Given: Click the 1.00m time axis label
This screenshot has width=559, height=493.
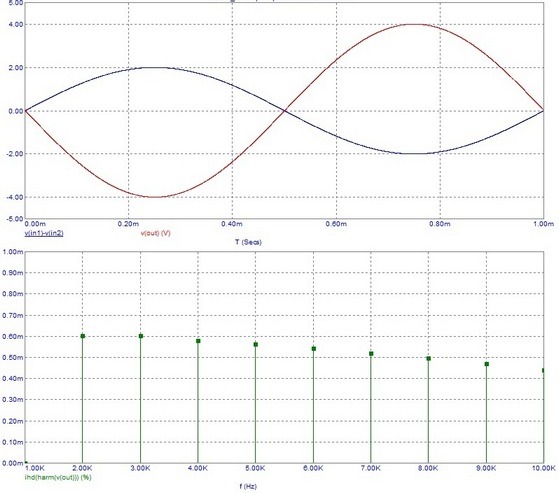Looking at the screenshot, I should pyautogui.click(x=543, y=224).
